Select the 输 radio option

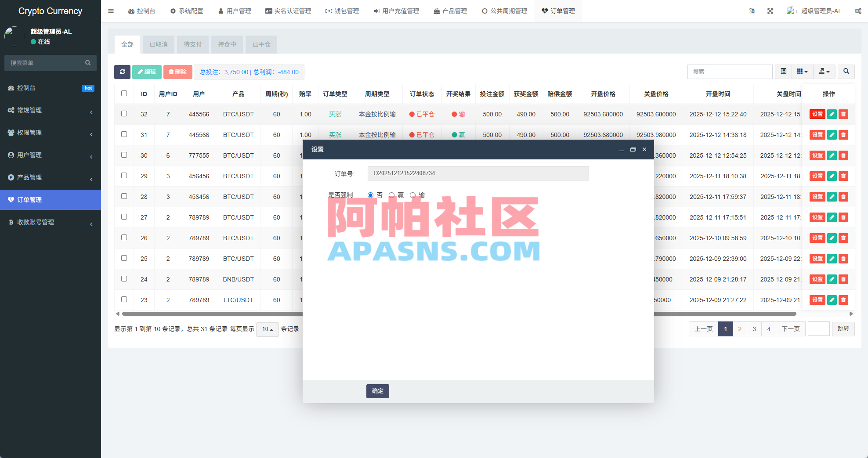point(413,195)
